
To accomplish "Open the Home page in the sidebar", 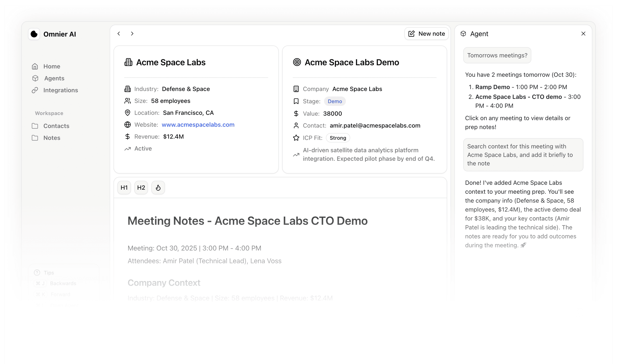I will 52,67.
